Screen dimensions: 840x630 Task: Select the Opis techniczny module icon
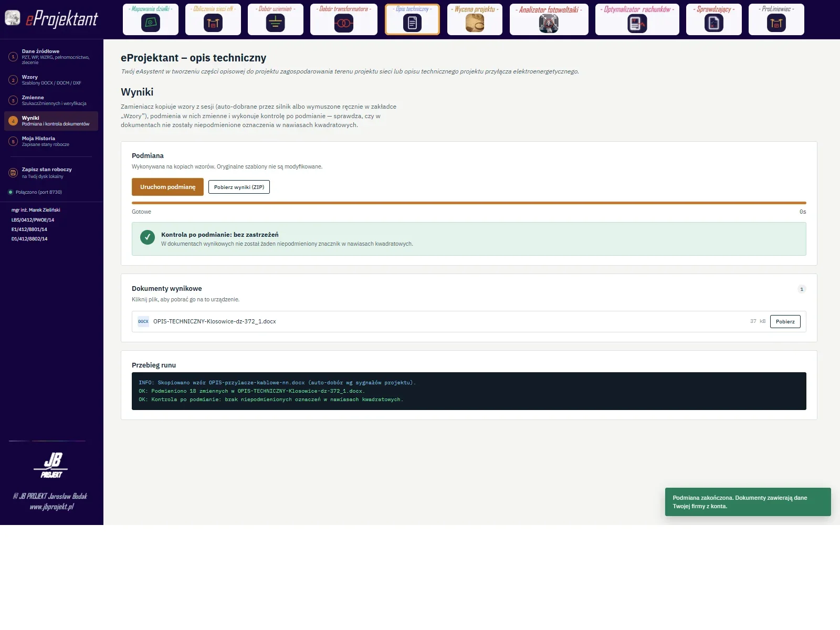(412, 23)
